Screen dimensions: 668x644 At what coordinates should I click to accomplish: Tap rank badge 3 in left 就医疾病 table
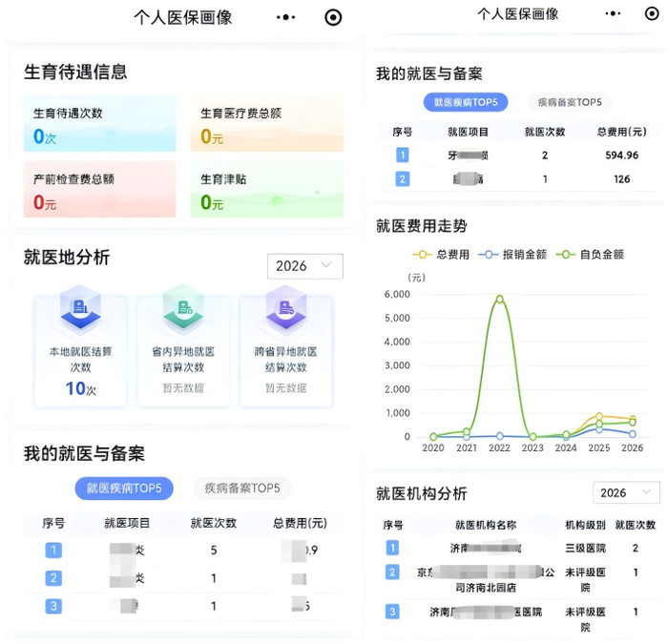(53, 606)
